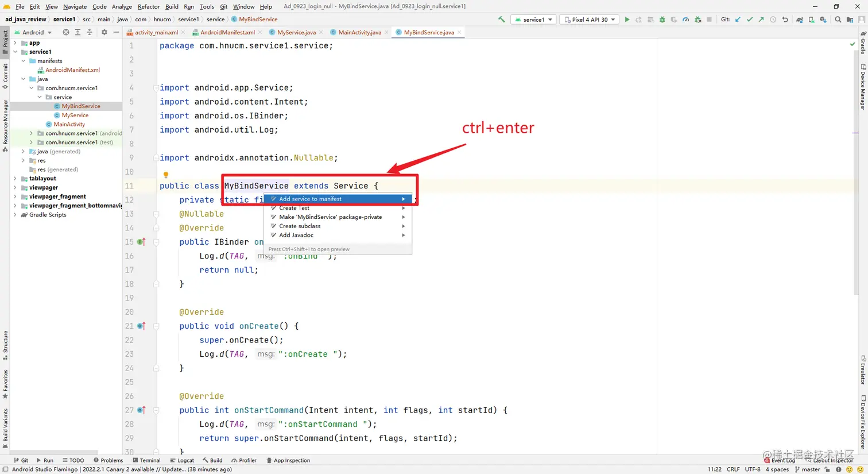This screenshot has width=868, height=474.
Task: Open the Profile app gauge icon
Action: [x=685, y=20]
